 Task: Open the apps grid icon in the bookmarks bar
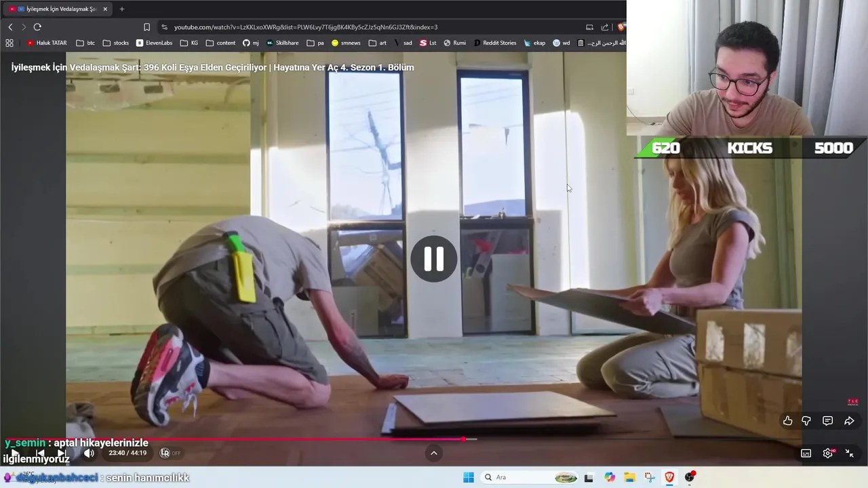point(9,43)
